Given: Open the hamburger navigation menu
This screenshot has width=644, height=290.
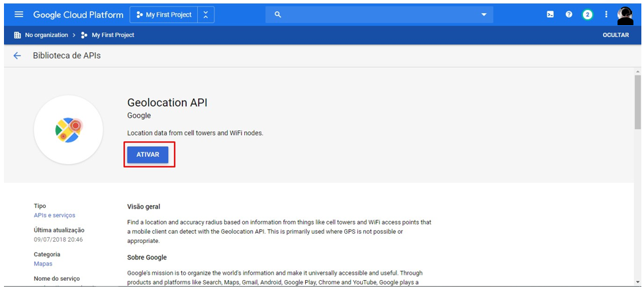Looking at the screenshot, I should [19, 15].
